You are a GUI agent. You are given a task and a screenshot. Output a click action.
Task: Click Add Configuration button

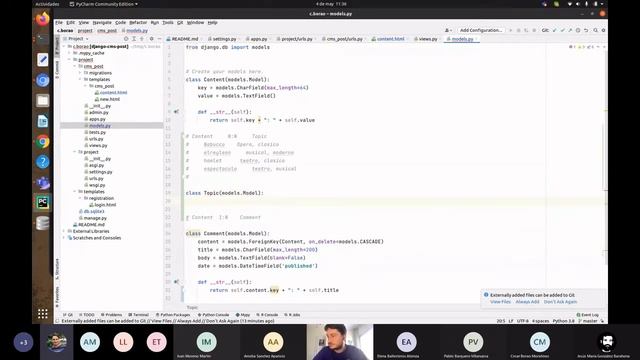pos(481,30)
